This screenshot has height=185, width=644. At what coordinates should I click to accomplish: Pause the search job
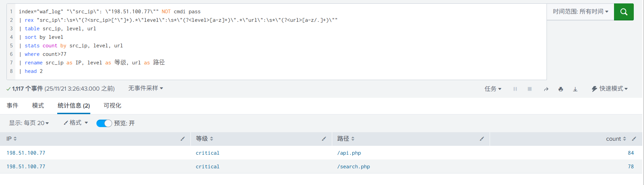click(515, 89)
